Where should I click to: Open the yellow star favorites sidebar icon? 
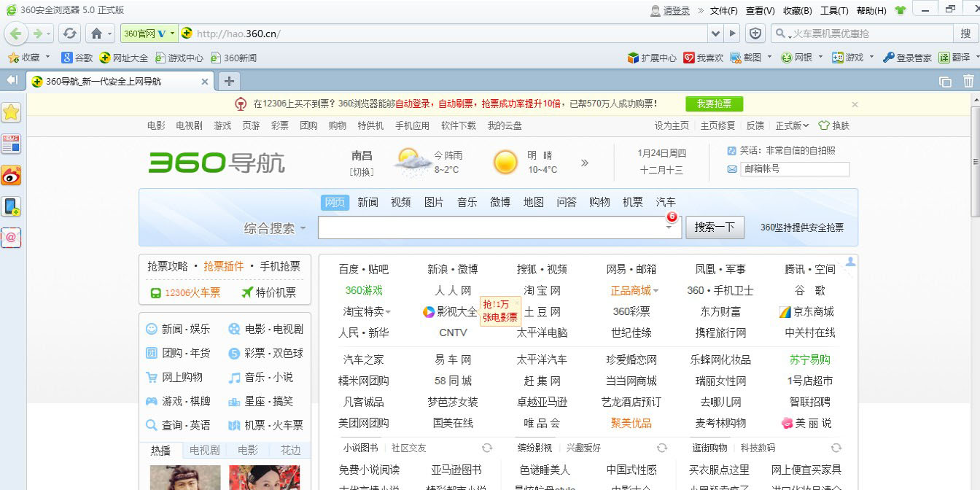[11, 112]
